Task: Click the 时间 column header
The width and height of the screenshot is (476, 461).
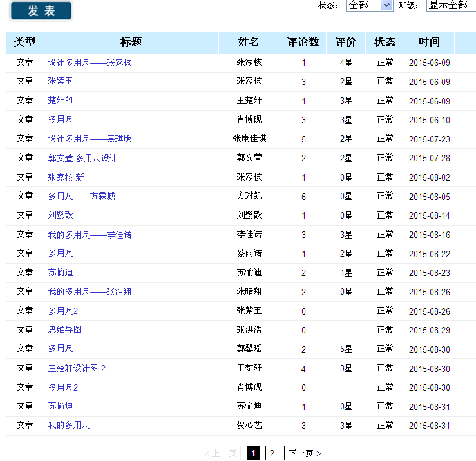Action: (x=429, y=42)
